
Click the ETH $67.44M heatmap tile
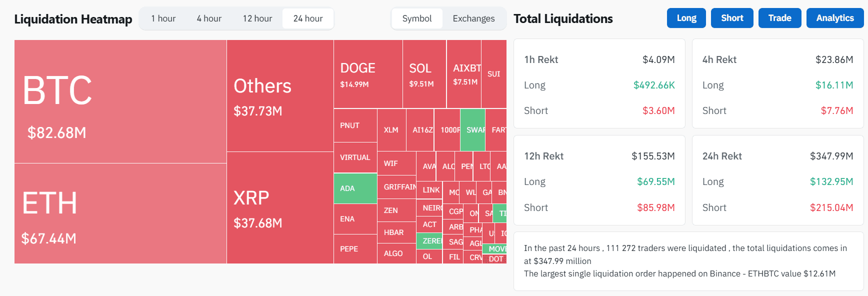click(120, 213)
